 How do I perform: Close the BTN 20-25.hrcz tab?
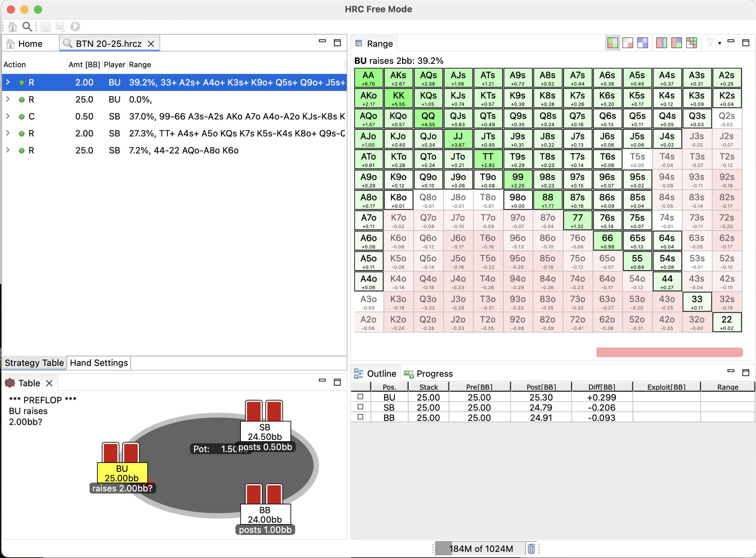point(151,44)
